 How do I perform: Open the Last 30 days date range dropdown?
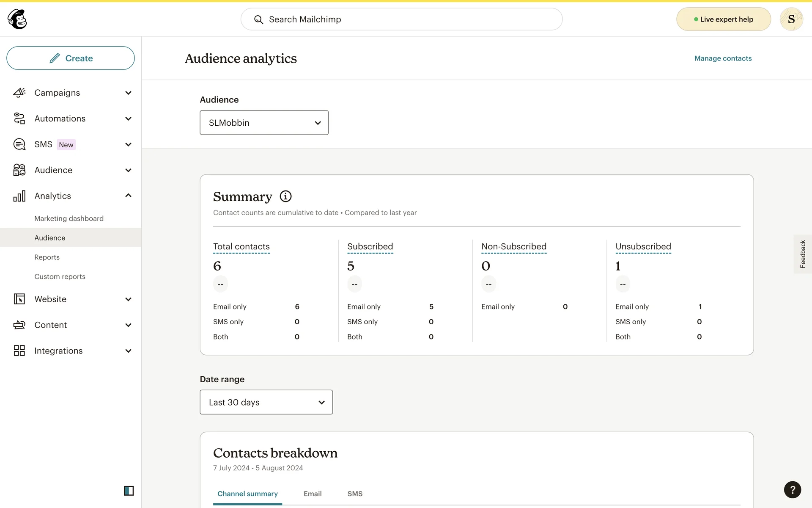point(266,402)
